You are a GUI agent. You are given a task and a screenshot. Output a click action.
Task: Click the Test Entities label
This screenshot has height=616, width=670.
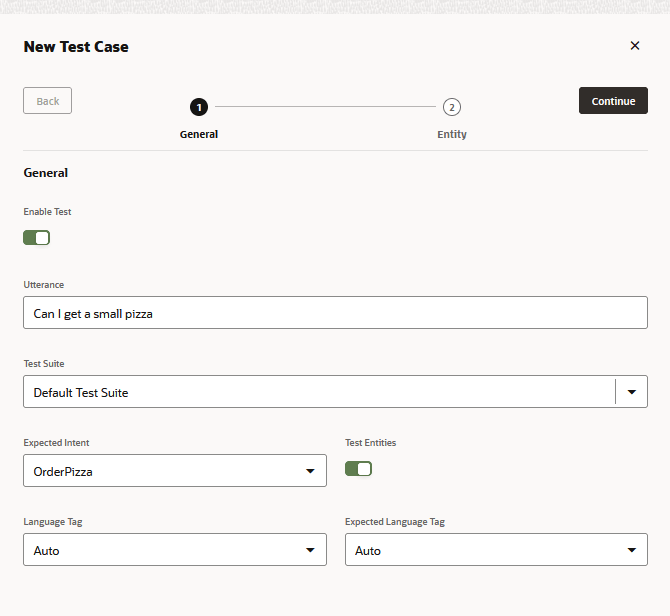pos(371,442)
